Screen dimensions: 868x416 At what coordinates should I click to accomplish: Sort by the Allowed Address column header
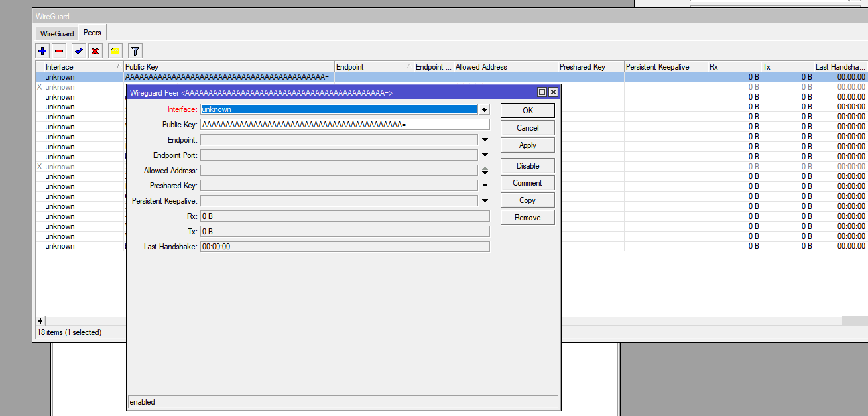click(505, 67)
